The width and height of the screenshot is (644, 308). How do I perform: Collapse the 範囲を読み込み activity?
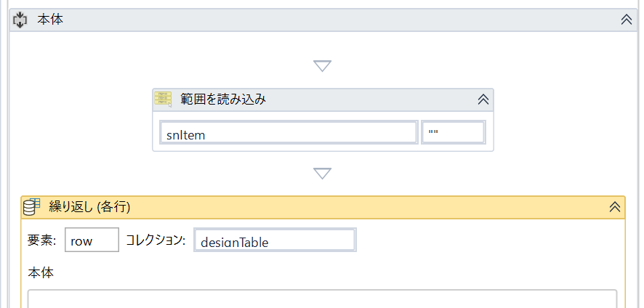(x=482, y=100)
